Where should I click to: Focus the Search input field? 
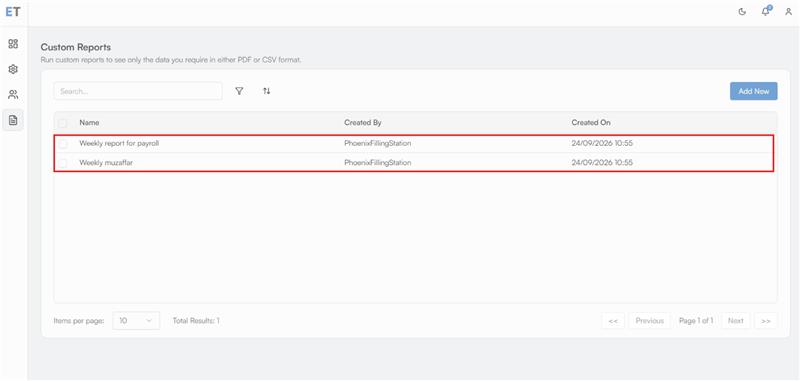[x=138, y=91]
